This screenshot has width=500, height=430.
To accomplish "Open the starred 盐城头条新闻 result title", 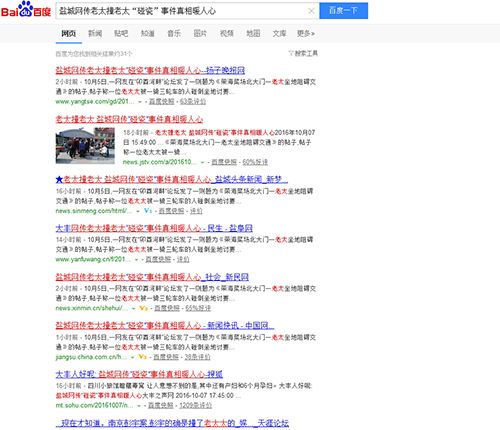I will tap(172, 180).
